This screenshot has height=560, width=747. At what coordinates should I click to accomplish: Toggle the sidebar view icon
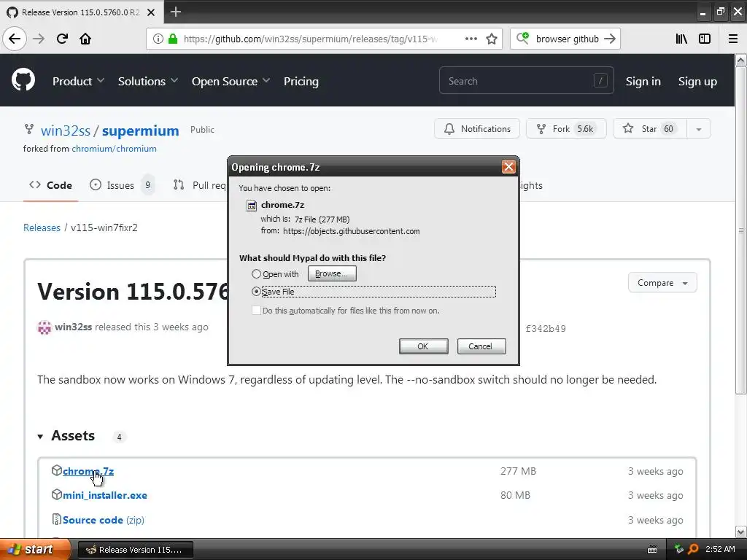click(705, 39)
